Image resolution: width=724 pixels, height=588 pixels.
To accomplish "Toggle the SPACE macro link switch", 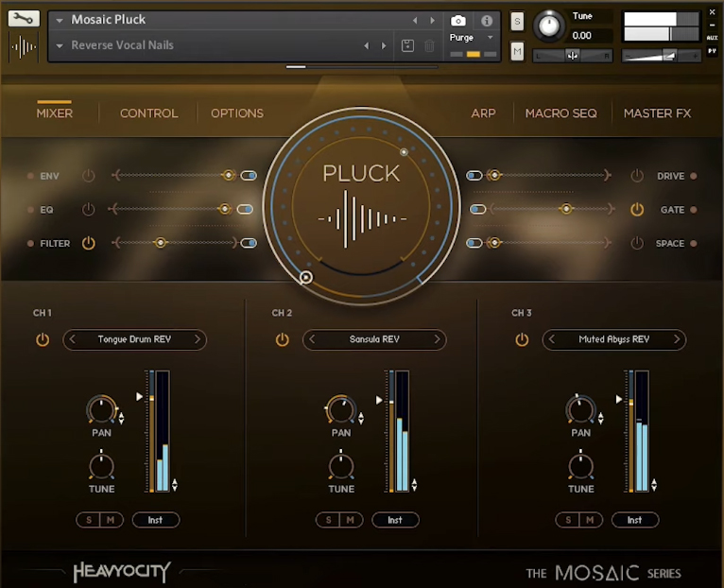I will point(474,243).
